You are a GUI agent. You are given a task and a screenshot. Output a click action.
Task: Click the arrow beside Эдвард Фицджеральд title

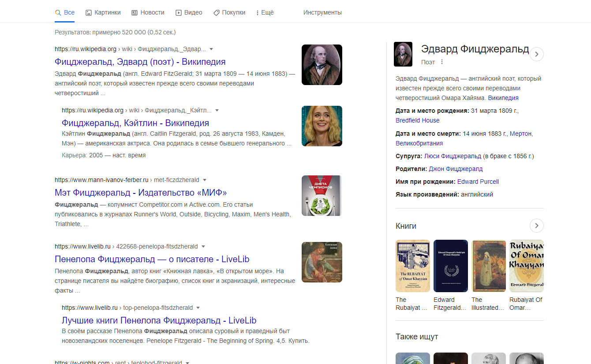point(537,54)
